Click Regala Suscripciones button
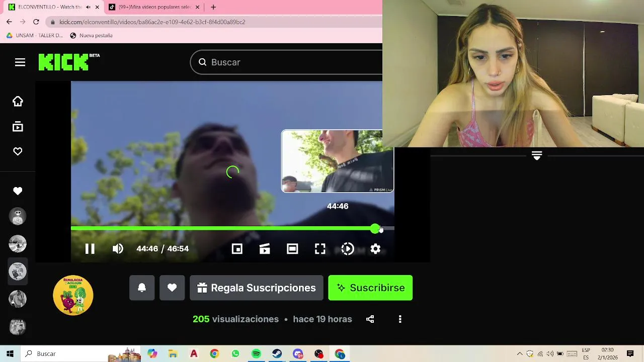 (x=257, y=288)
